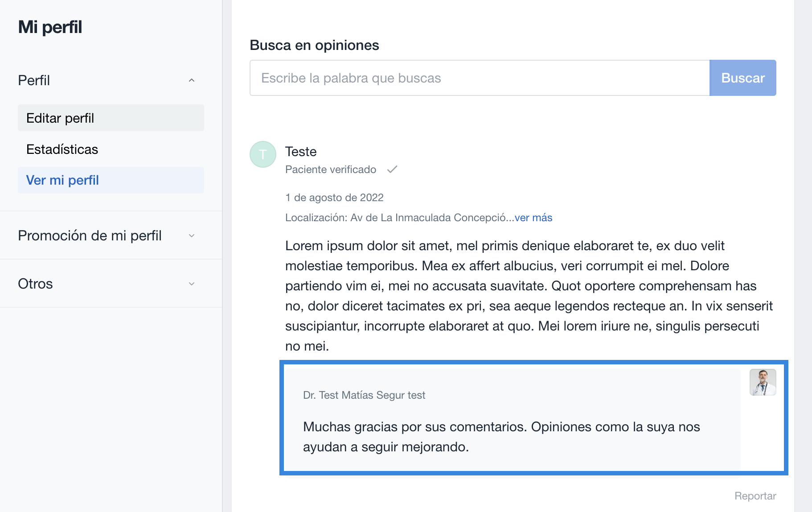Click Paciente verificado label
The width and height of the screenshot is (812, 512).
pyautogui.click(x=330, y=169)
